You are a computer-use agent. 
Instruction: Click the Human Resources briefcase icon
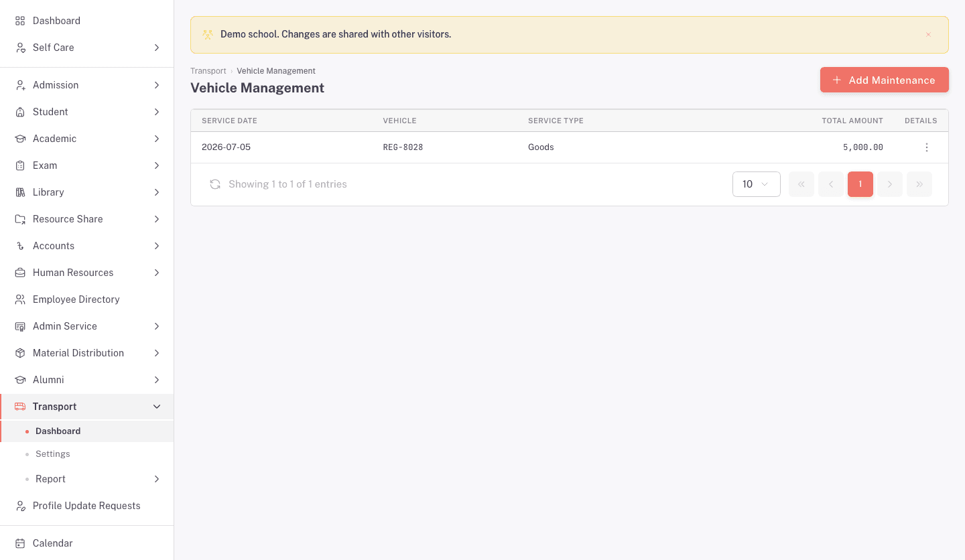click(20, 273)
